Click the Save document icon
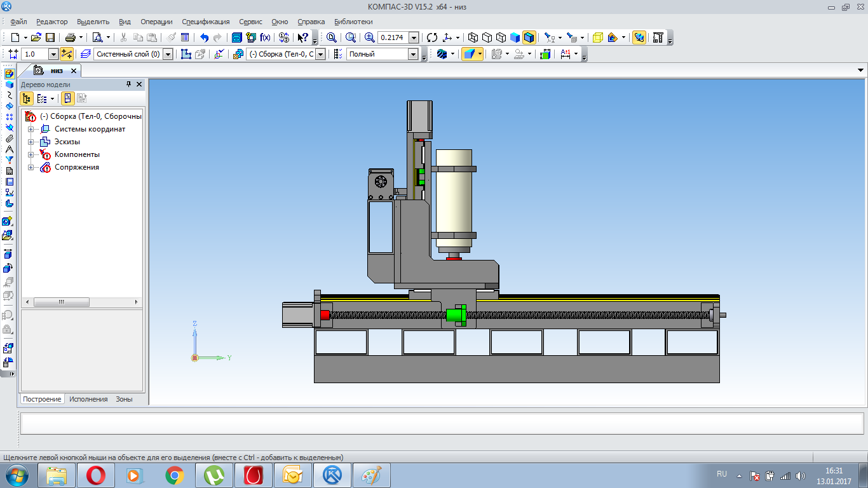This screenshot has width=868, height=488. (x=50, y=37)
